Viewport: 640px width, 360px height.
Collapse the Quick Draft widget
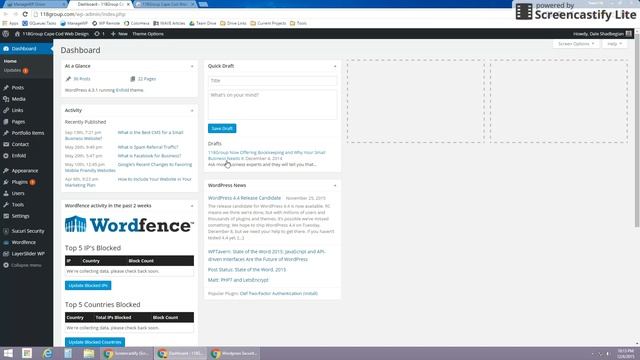335,66
